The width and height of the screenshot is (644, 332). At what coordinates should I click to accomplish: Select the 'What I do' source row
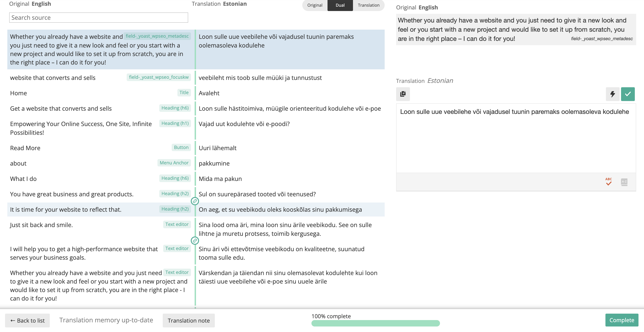[101, 179]
